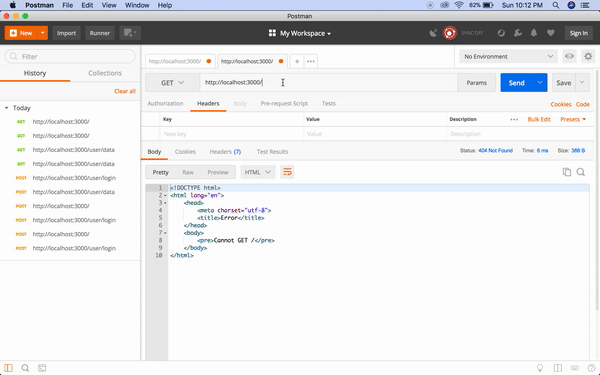
Task: Open the Save dropdown arrow
Action: 582,83
